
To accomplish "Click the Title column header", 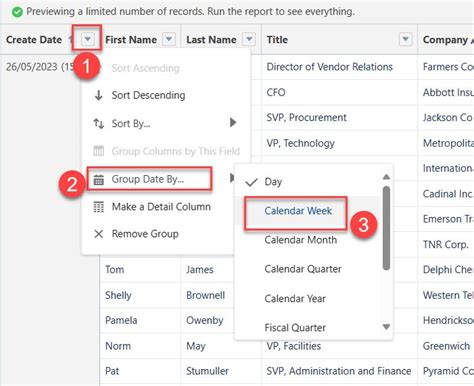I will point(277,40).
